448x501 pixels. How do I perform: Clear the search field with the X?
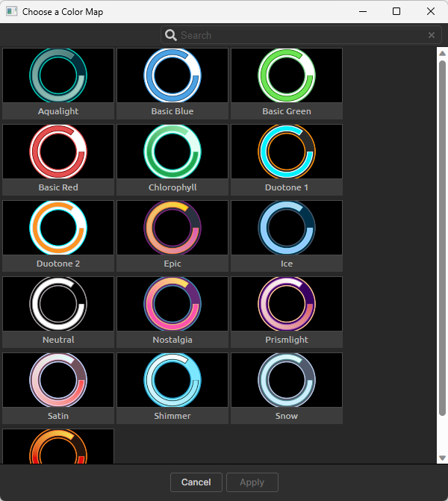pyautogui.click(x=432, y=35)
